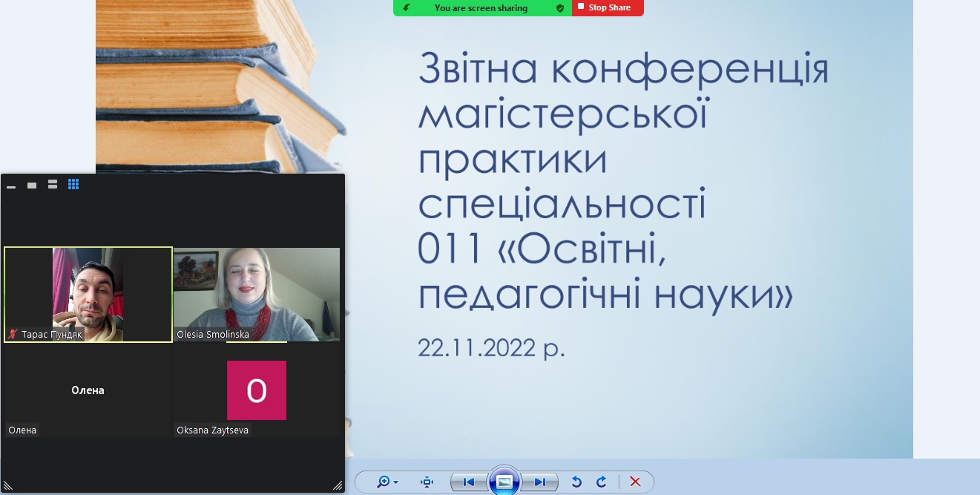Switch video panel to single active speaker view
Screen dimensions: 980x495
(x=32, y=185)
